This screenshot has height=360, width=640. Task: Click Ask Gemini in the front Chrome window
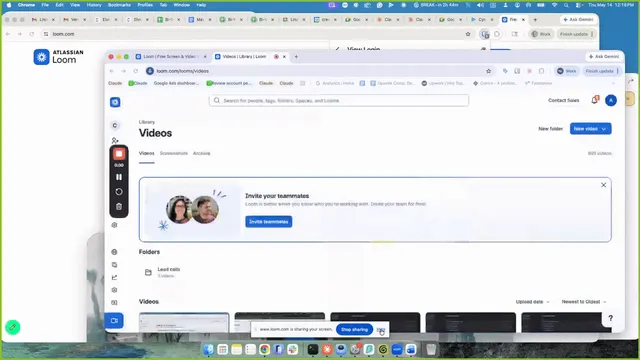click(x=604, y=57)
